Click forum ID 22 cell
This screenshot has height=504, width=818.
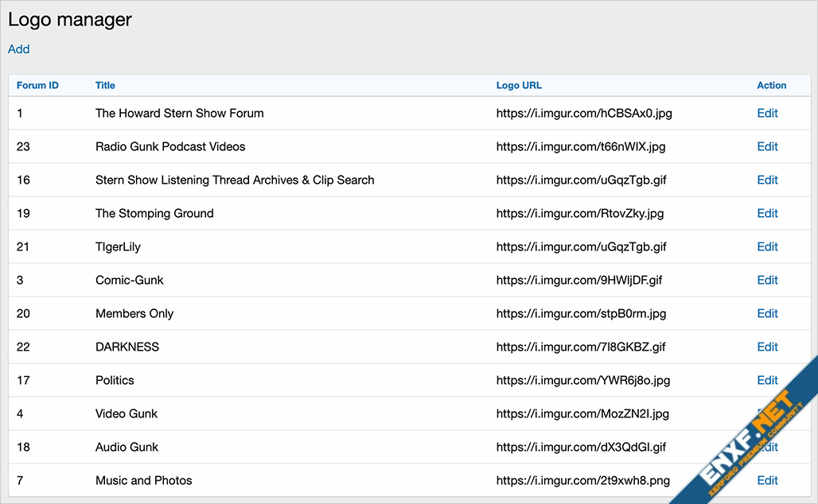coord(23,347)
